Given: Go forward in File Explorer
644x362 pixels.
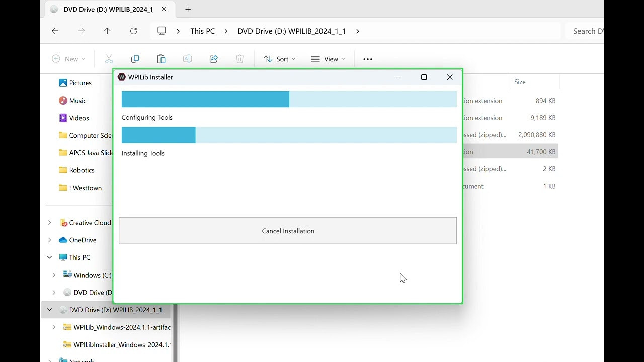Looking at the screenshot, I should click(82, 31).
